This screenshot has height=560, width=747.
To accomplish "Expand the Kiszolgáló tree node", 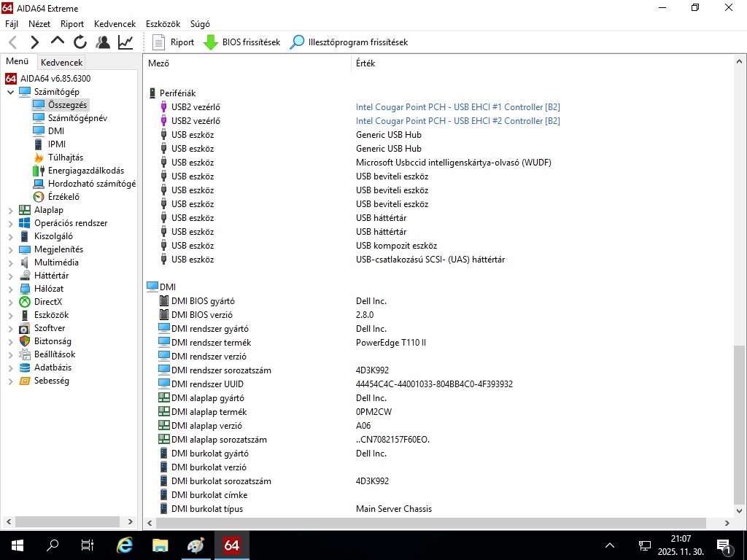I will (10, 236).
